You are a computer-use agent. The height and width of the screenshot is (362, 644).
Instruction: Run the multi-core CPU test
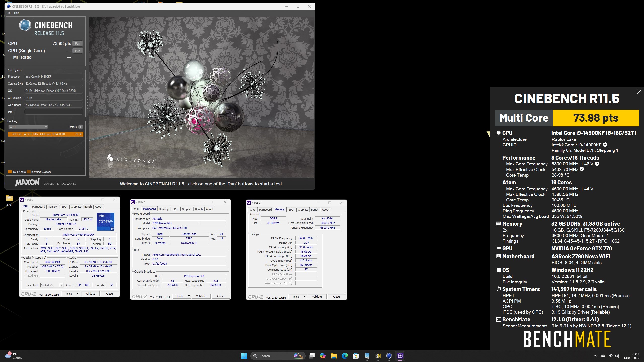(77, 43)
